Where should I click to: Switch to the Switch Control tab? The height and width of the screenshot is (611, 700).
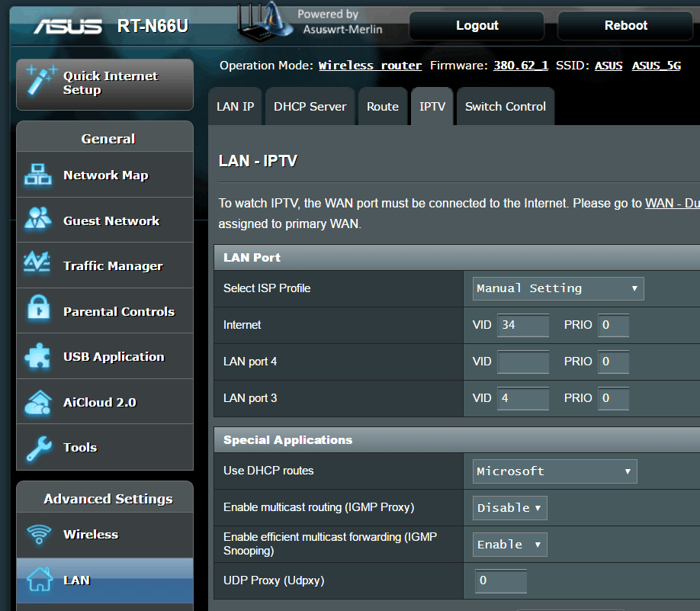click(x=506, y=106)
